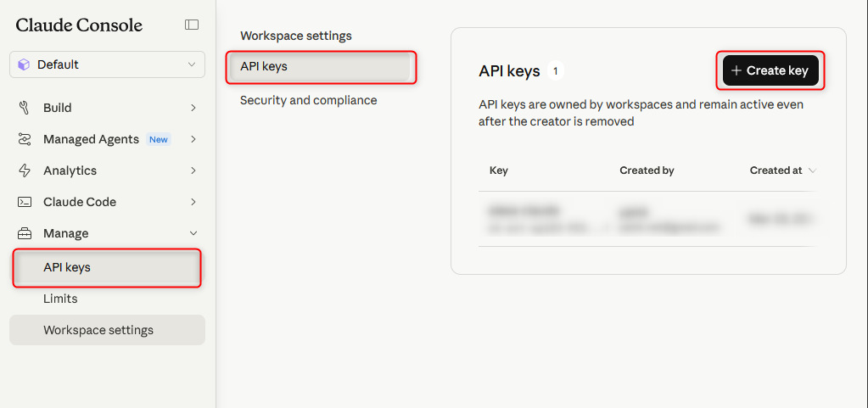This screenshot has width=868, height=408.
Task: Click the Create key button
Action: coord(770,70)
